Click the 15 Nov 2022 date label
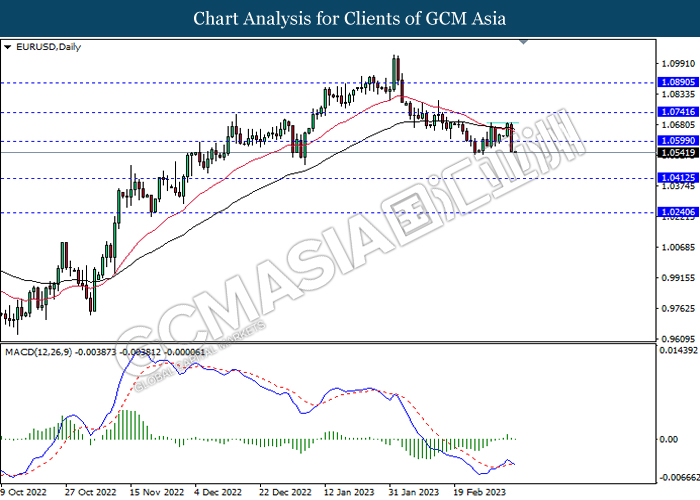Viewport: 700px width, 500px height. 156,492
